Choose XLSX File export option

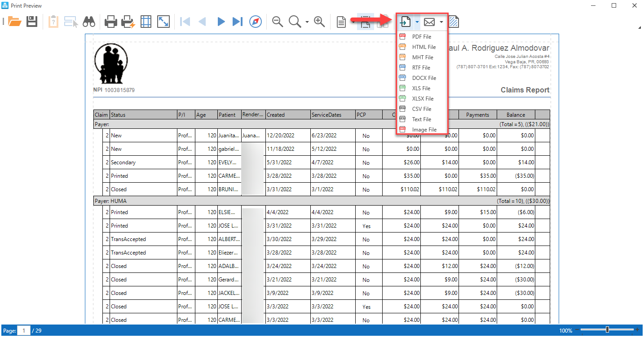tap(422, 99)
